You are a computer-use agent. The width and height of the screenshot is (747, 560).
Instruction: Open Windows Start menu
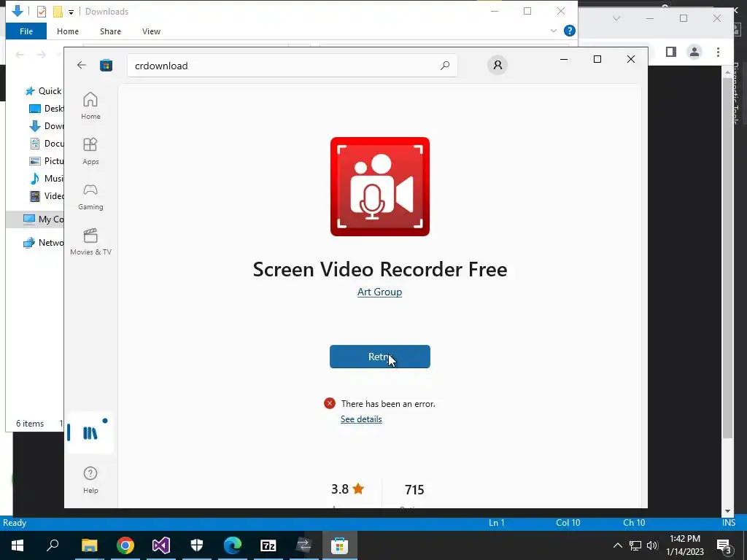[18, 545]
